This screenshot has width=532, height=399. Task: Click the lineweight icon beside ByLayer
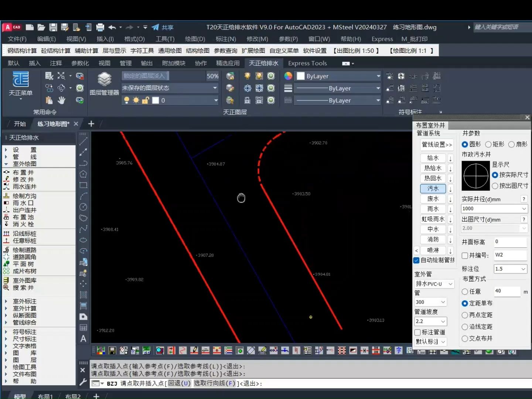coord(288,88)
